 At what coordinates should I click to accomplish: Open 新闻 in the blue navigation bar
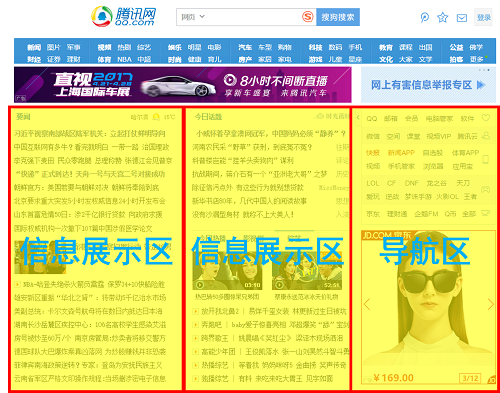pos(34,47)
